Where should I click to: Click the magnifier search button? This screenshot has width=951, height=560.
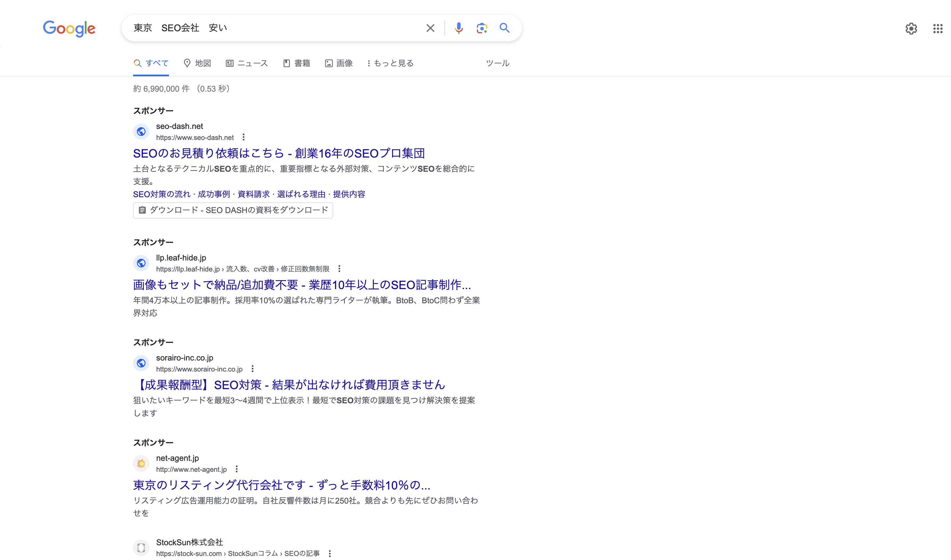pos(505,28)
